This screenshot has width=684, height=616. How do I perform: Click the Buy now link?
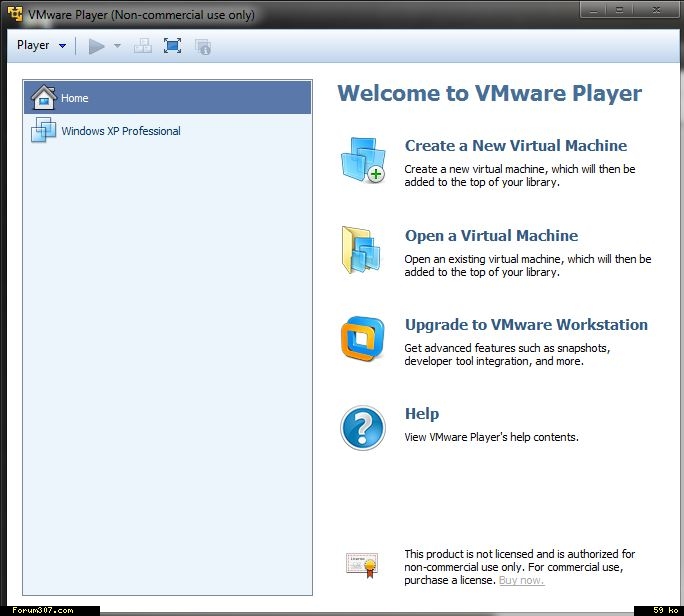click(521, 580)
